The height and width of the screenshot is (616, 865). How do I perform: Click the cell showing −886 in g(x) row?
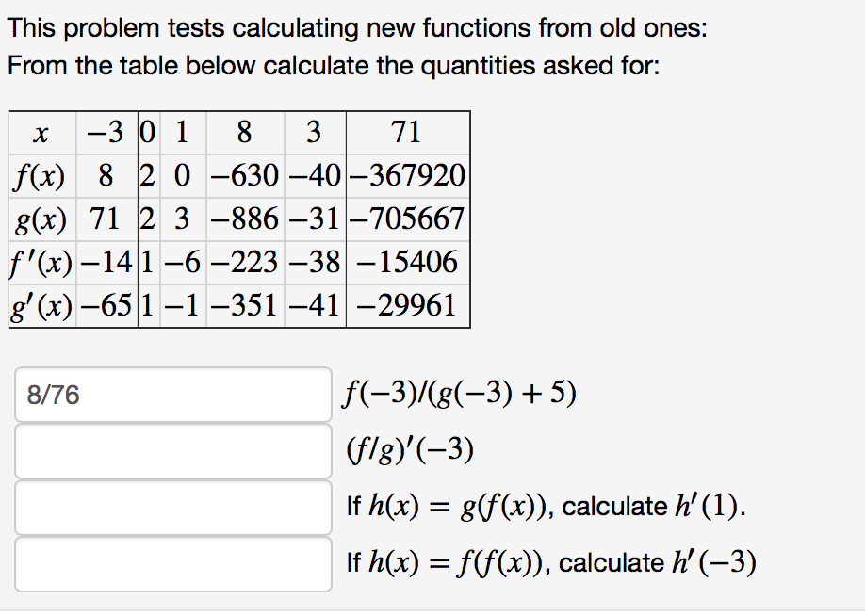coord(244,219)
